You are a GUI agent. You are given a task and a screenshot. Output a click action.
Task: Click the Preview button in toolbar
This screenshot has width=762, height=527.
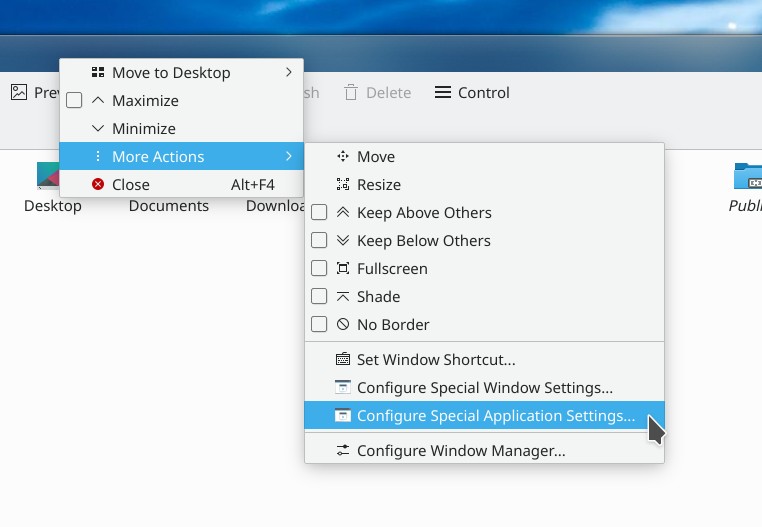(x=33, y=93)
